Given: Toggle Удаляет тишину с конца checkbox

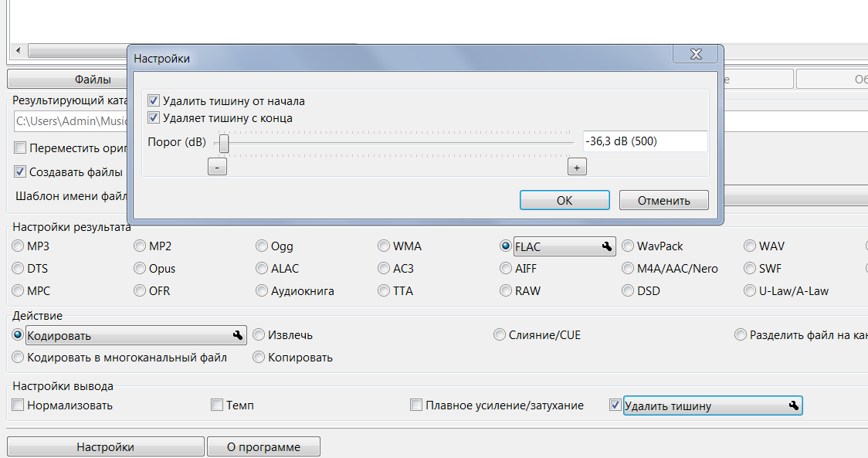Looking at the screenshot, I should click(x=154, y=118).
